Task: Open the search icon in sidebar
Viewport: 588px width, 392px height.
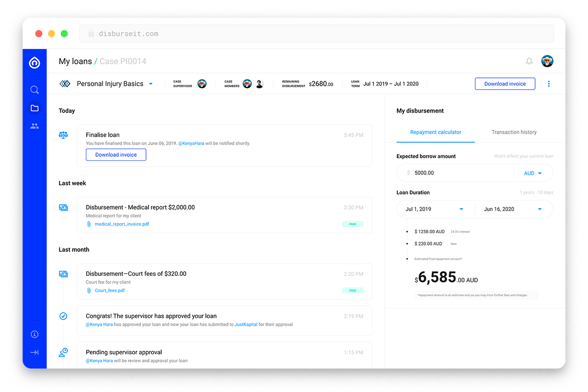Action: [x=35, y=90]
